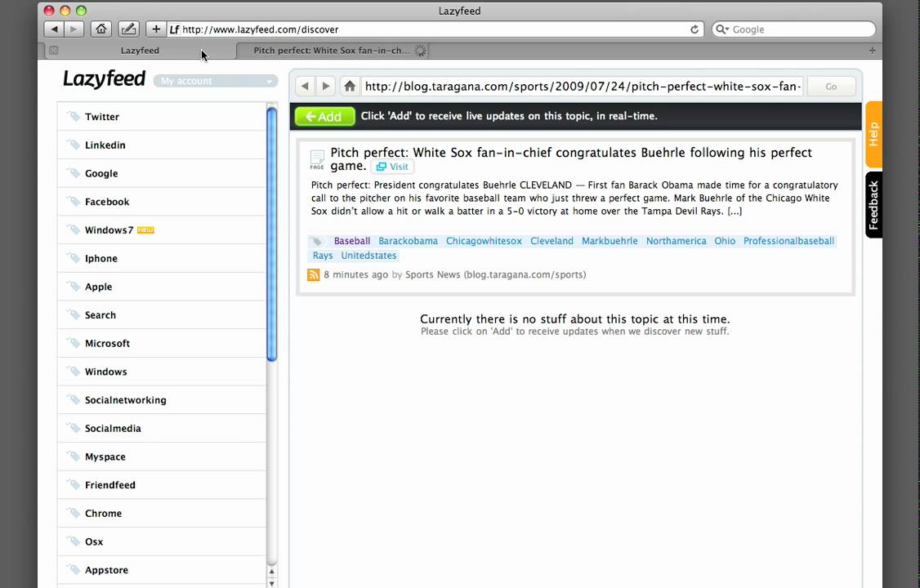The image size is (920, 588).
Task: Click the tag icon next to Linkedin
Action: pos(74,145)
